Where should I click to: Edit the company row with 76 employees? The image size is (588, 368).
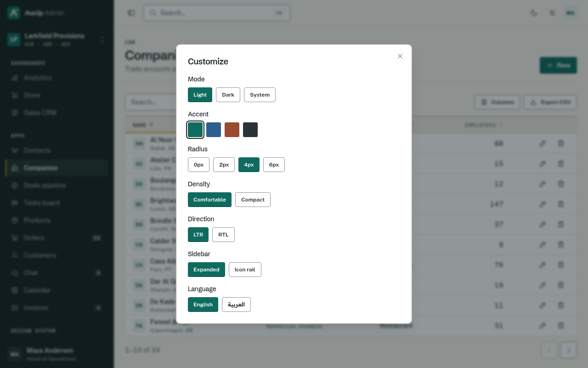click(543, 265)
